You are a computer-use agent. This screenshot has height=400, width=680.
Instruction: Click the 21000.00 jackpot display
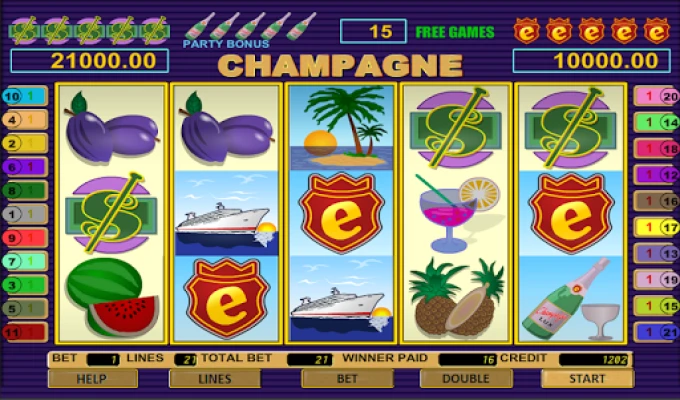(x=90, y=61)
